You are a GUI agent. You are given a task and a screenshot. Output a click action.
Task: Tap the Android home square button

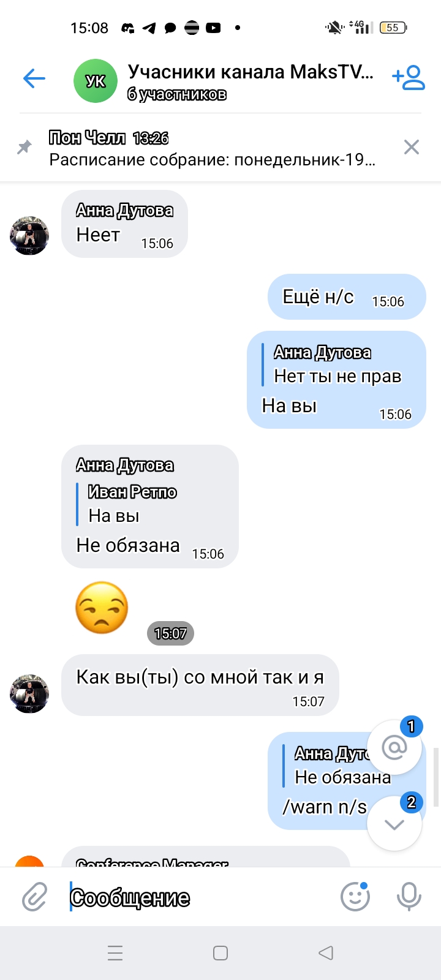221,953
